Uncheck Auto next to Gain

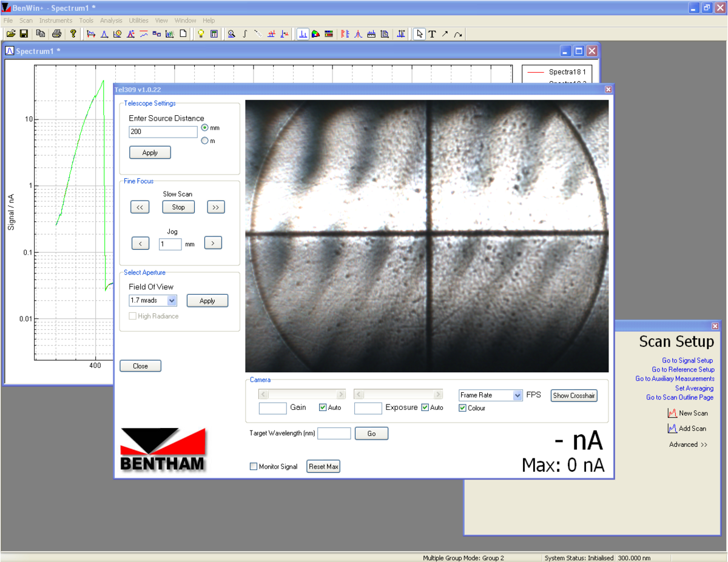(x=323, y=407)
